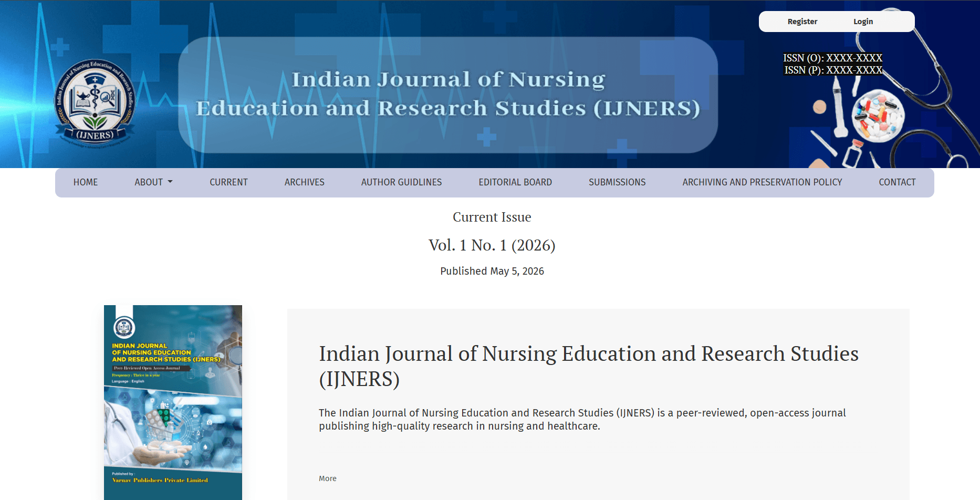Expand the ABOUT dropdown menu
Viewport: 980px width, 500px height.
153,182
